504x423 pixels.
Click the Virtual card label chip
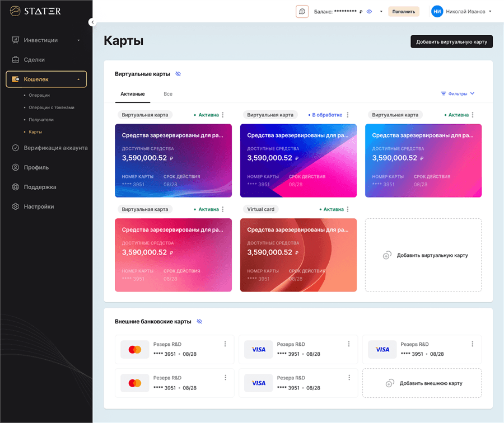click(x=260, y=209)
